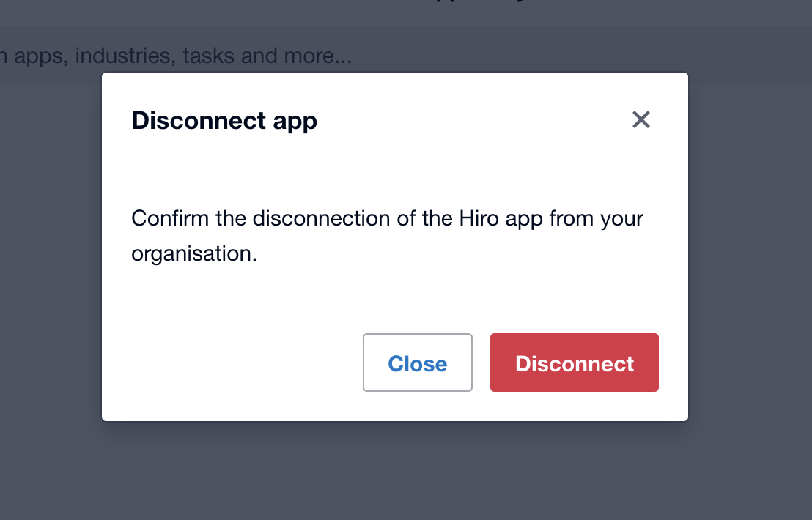Screen dimensions: 812x520
Task: Click the blue "Close" label text
Action: (x=418, y=364)
